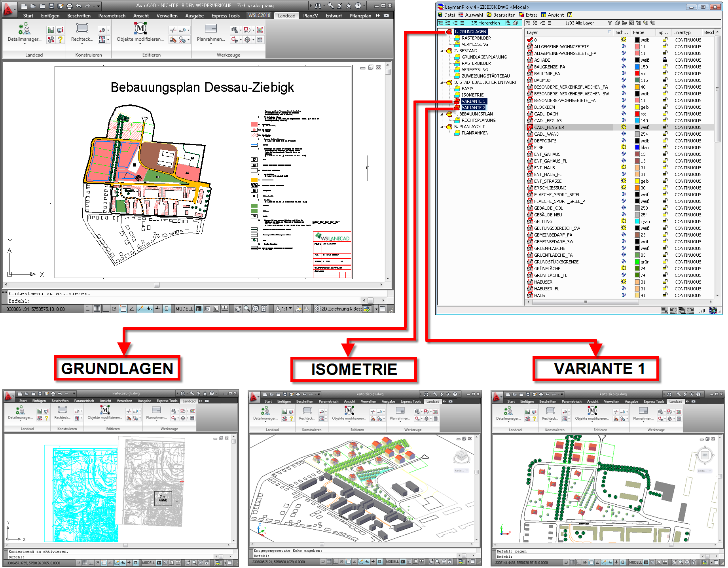Click the filter funnel icon in LaymanPro
This screenshot has width=728, height=568.
pyautogui.click(x=609, y=23)
